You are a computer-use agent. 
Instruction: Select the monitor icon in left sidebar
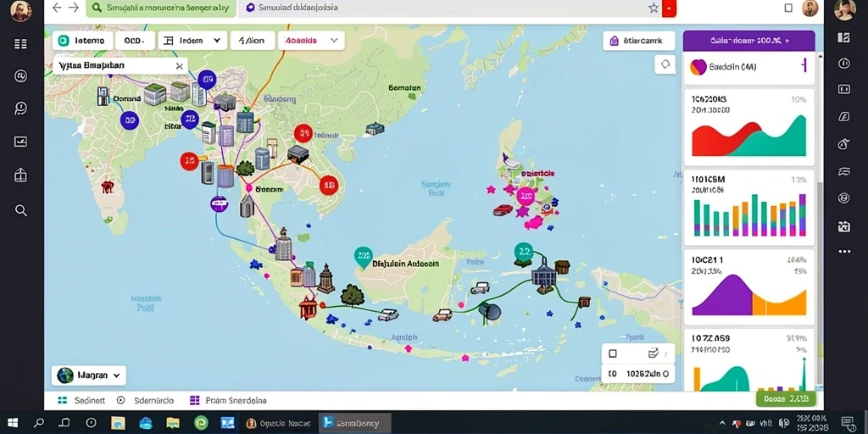coord(20,142)
